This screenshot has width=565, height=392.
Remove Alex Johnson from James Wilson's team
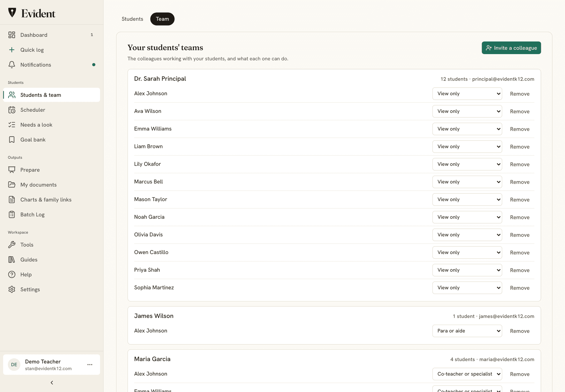point(520,331)
